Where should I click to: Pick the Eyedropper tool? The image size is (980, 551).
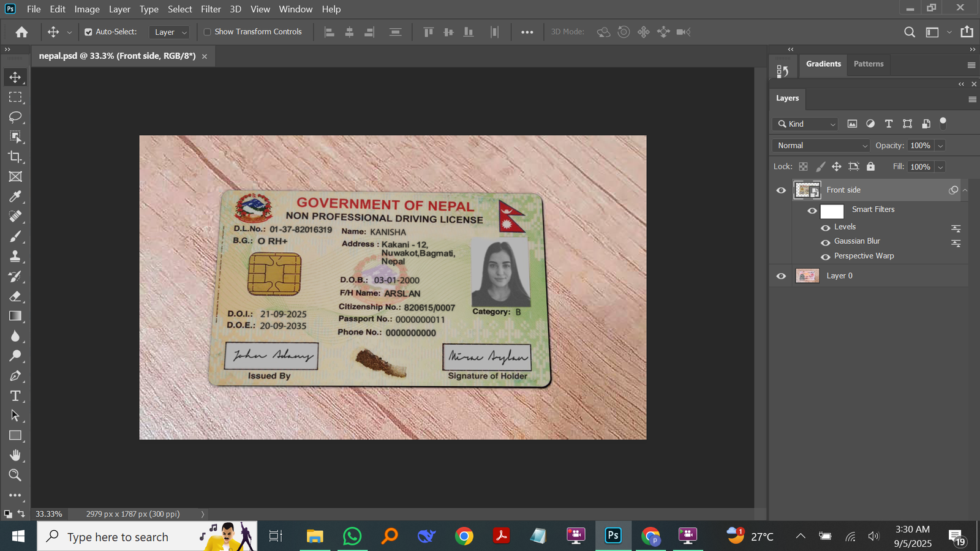click(x=15, y=197)
